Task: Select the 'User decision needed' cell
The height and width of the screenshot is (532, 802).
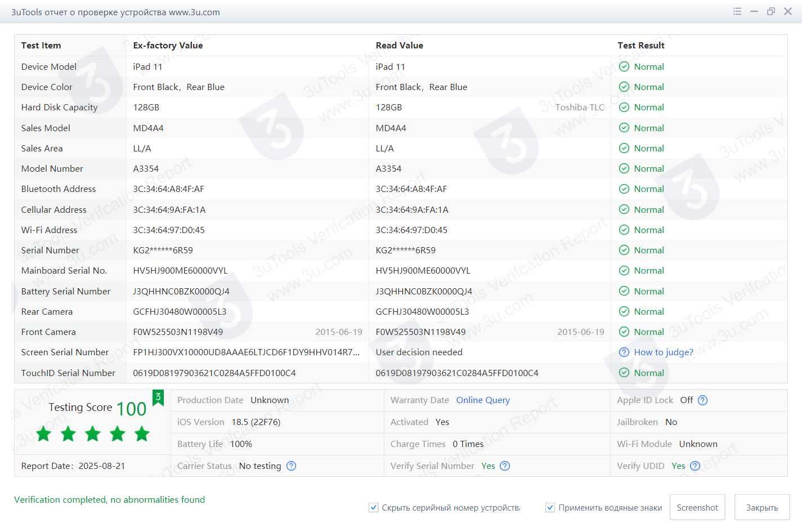Action: tap(419, 352)
